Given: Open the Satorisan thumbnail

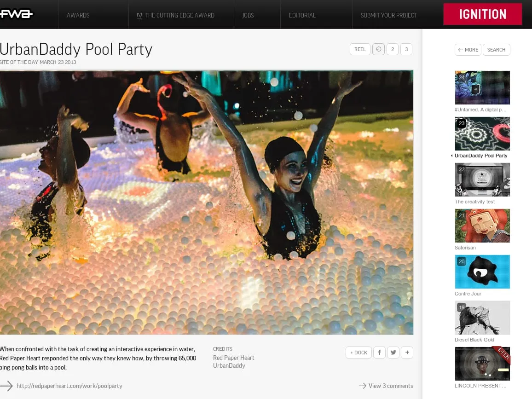Looking at the screenshot, I should 482,226.
